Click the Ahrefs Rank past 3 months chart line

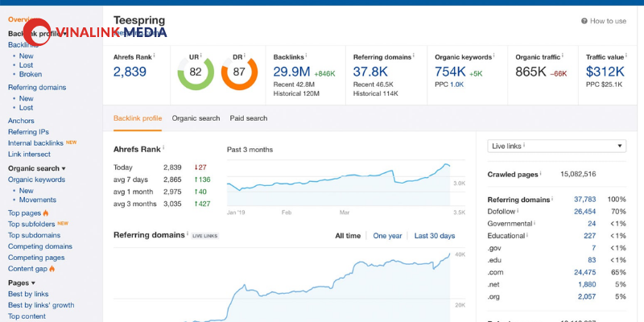click(x=338, y=178)
